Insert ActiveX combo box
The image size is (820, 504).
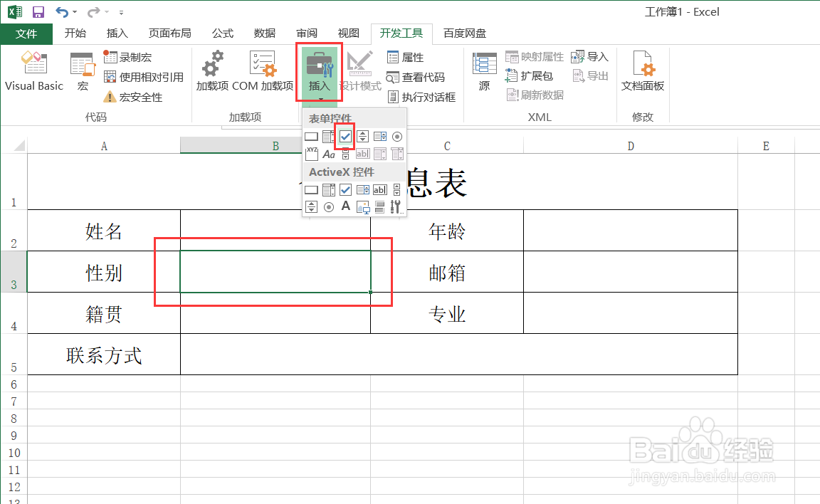tap(328, 190)
